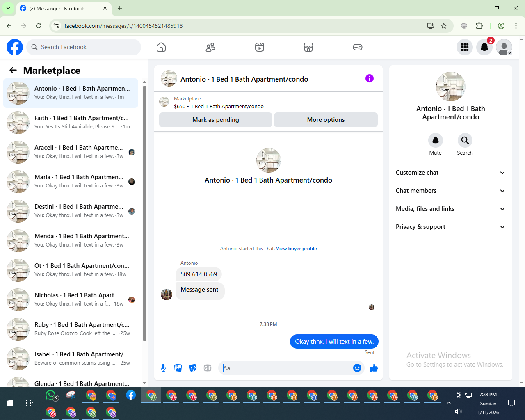Click the message text box Aa

point(286,368)
